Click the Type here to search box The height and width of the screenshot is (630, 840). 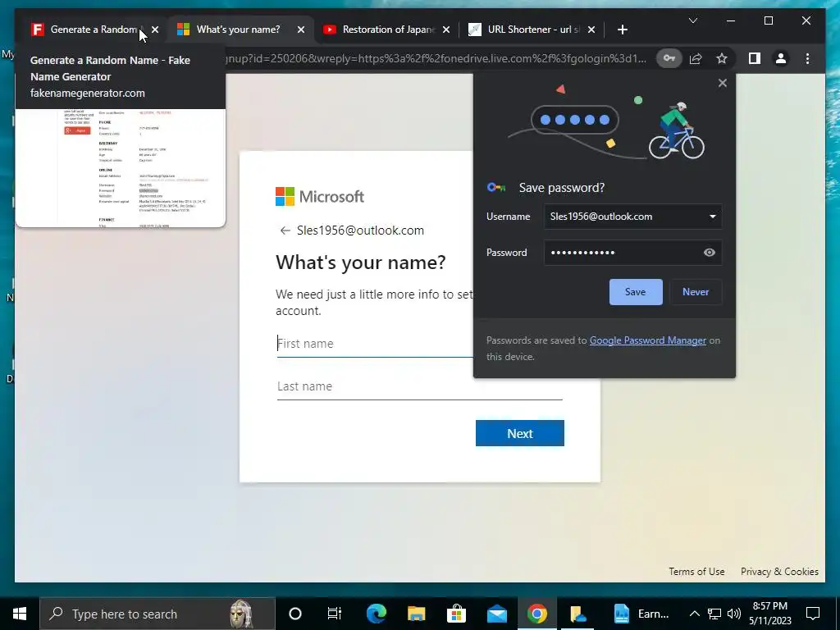[x=157, y=614]
